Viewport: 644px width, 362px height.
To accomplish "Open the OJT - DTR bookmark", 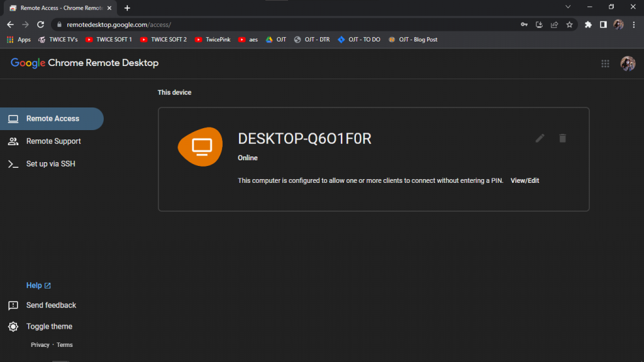I will click(312, 40).
